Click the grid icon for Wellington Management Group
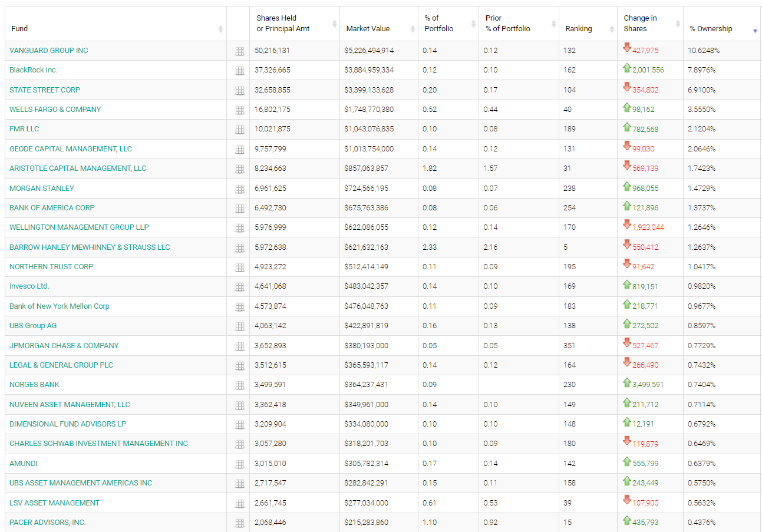This screenshot has width=762, height=532. [240, 228]
